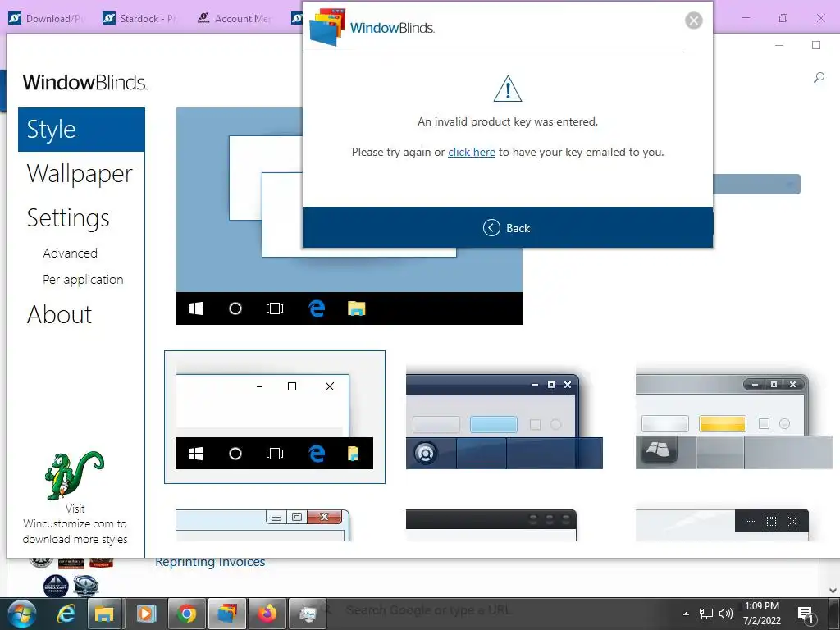Open the Windows Start menu orb
The width and height of the screenshot is (840, 630).
[x=22, y=614]
